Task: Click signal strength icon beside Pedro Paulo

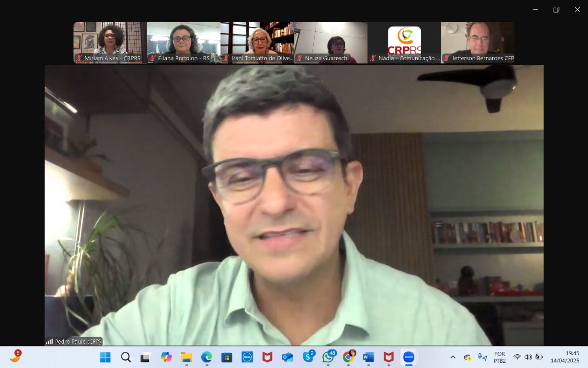Action: pos(49,341)
